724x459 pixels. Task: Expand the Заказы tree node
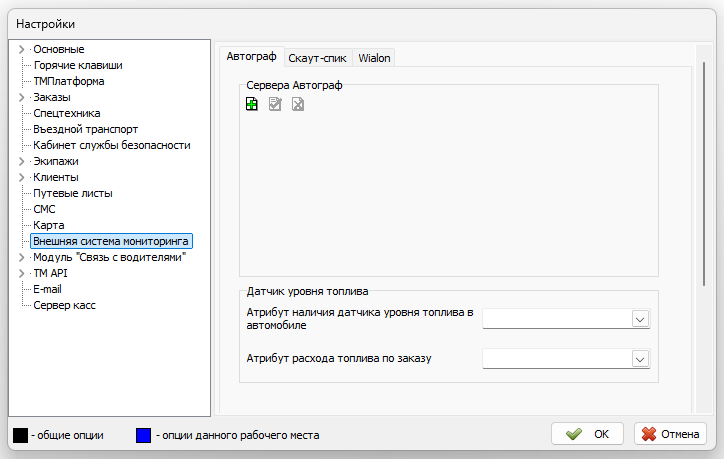pos(21,97)
